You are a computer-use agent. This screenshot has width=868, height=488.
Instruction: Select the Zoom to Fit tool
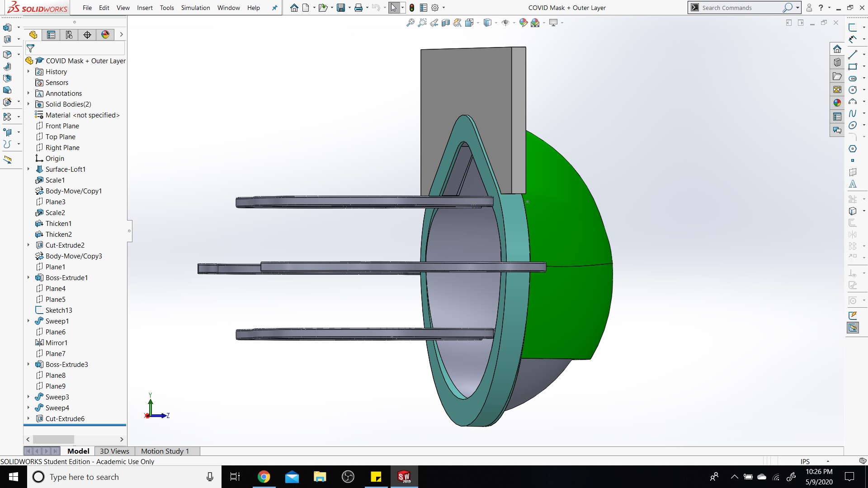[410, 23]
